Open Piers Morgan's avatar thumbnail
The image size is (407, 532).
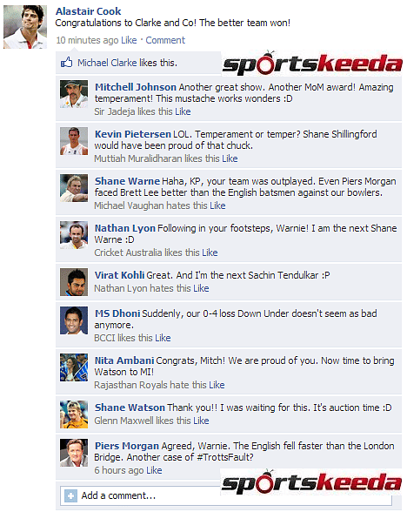(x=74, y=453)
